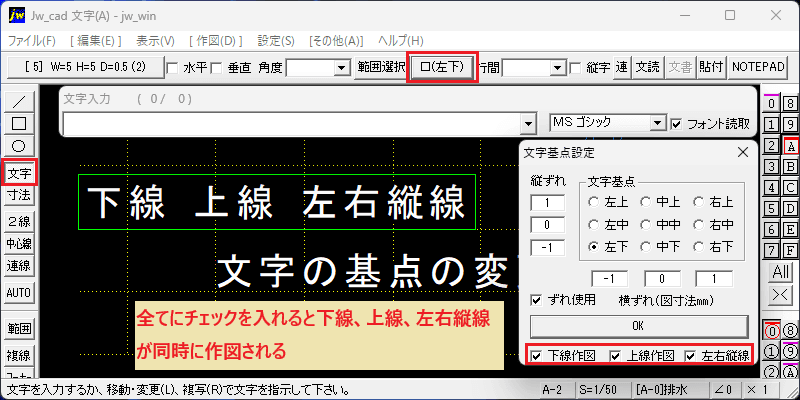Uncheck the フォント読取 checkbox
The width and height of the screenshot is (800, 400).
point(677,123)
